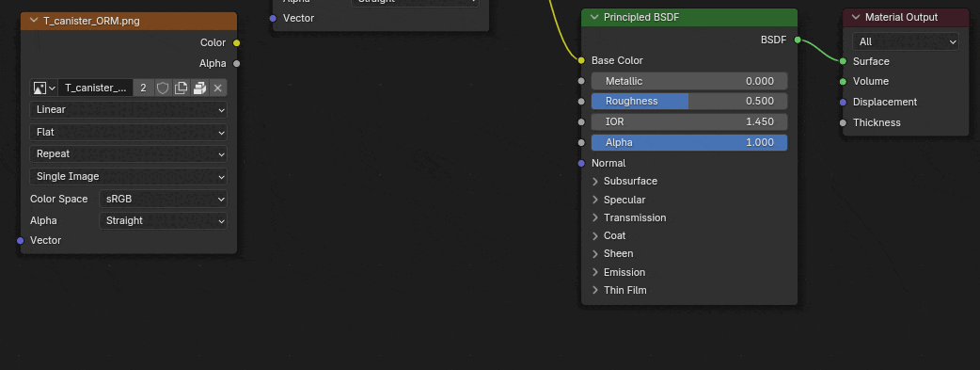The height and width of the screenshot is (370, 980).
Task: Collapse the Principled BSDF node
Action: [x=594, y=17]
